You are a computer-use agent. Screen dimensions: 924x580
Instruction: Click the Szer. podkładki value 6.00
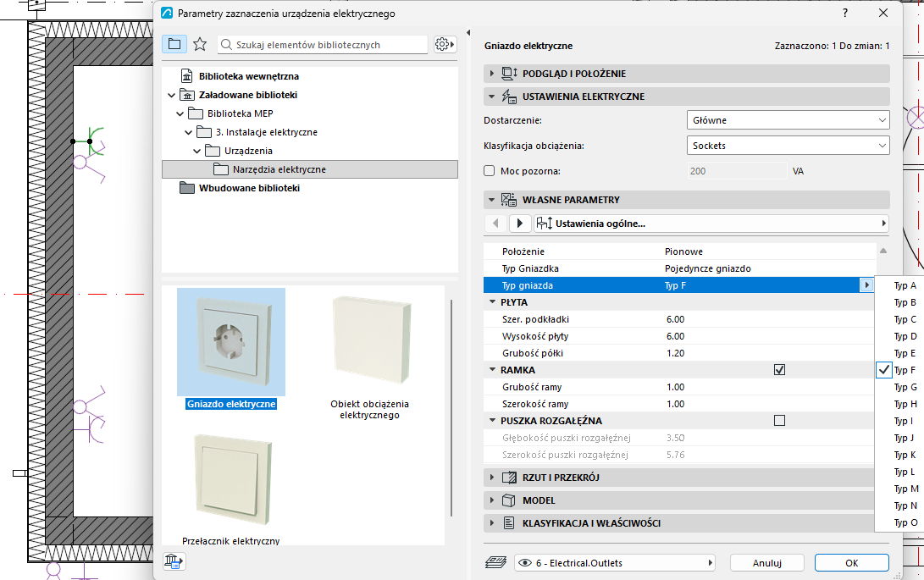click(675, 319)
